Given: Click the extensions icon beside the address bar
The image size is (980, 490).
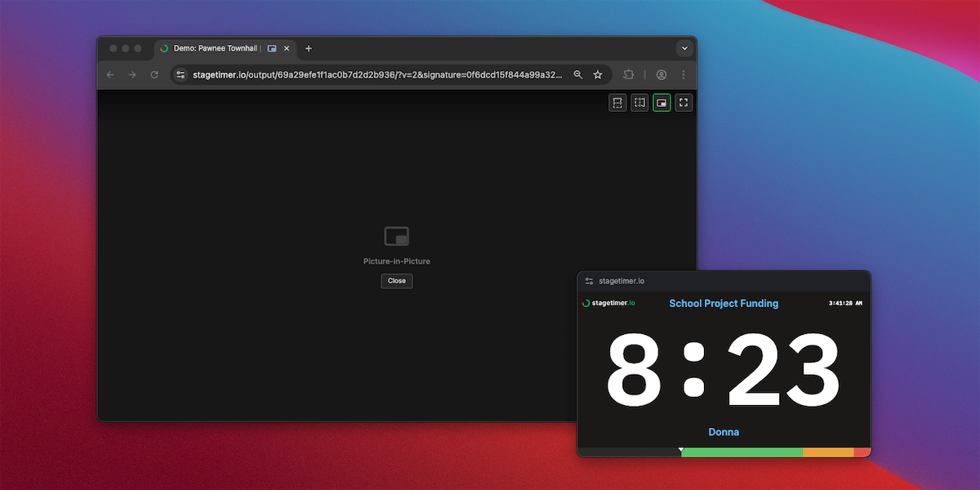Looking at the screenshot, I should (628, 74).
